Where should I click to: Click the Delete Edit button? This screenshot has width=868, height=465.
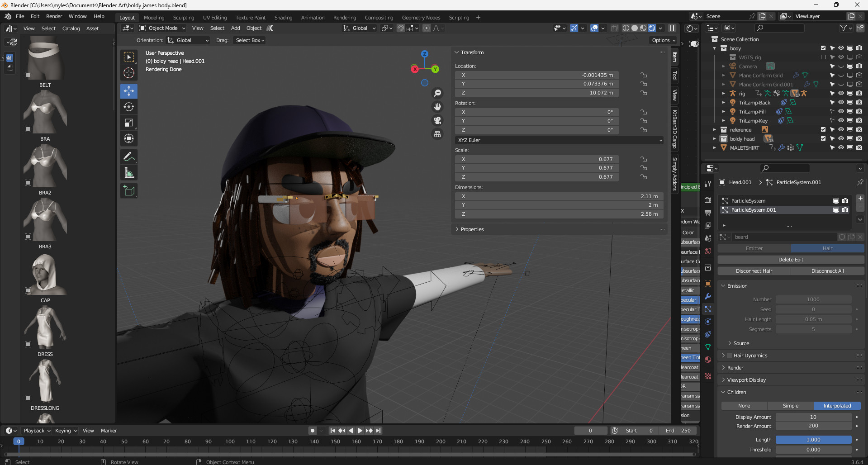coord(791,260)
